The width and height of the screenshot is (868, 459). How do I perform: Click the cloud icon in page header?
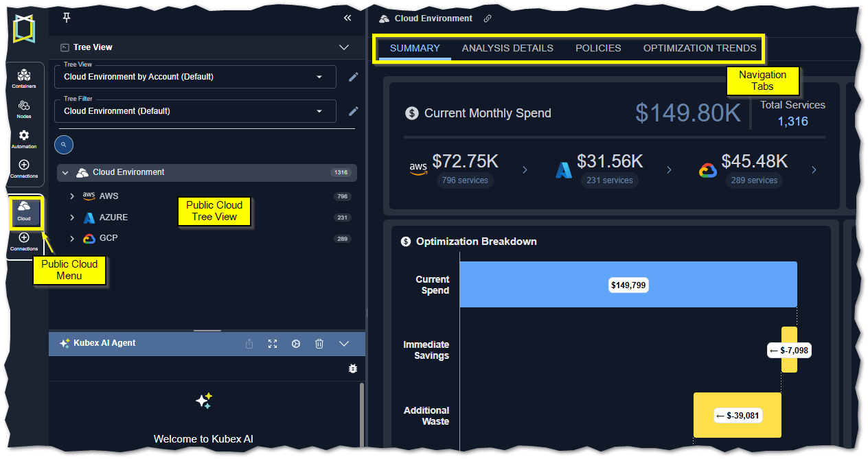click(384, 19)
